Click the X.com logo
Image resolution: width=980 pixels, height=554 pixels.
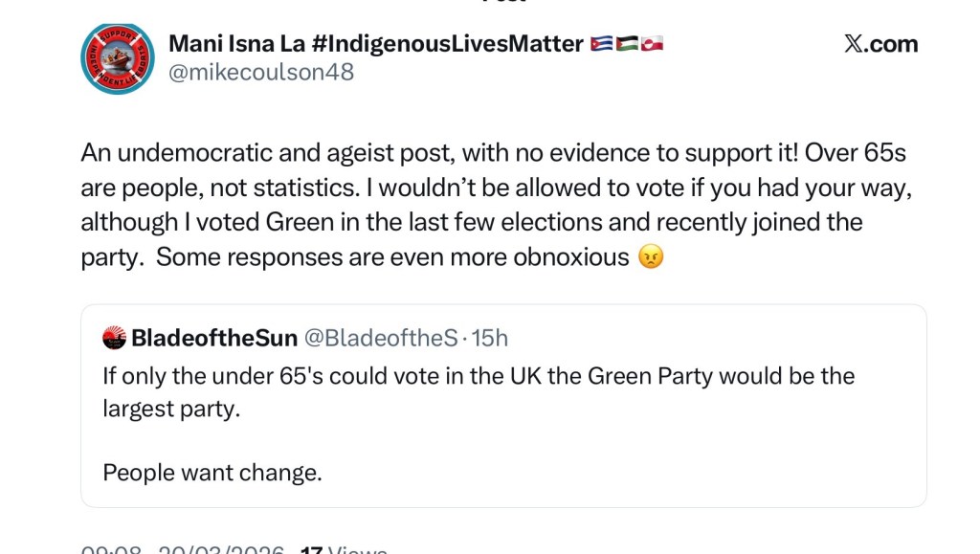tap(880, 44)
